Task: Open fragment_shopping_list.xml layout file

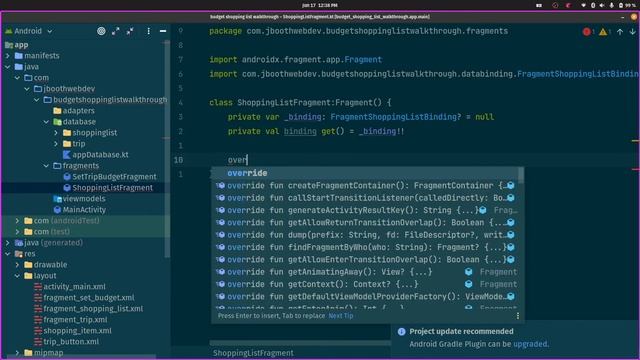Action: pyautogui.click(x=89, y=309)
